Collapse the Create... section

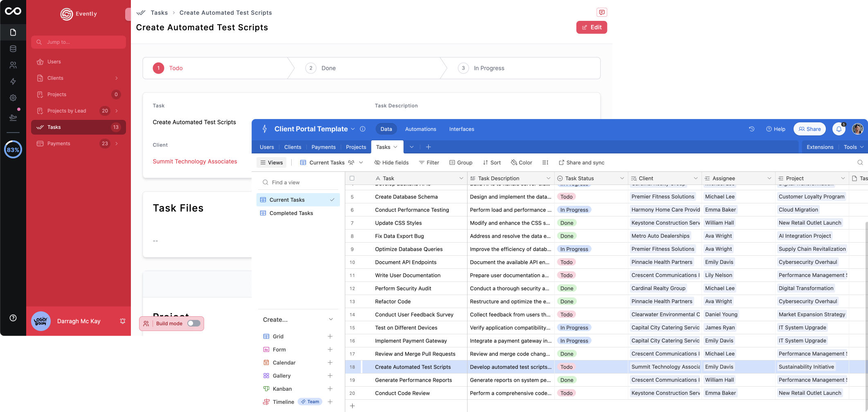pos(331,320)
